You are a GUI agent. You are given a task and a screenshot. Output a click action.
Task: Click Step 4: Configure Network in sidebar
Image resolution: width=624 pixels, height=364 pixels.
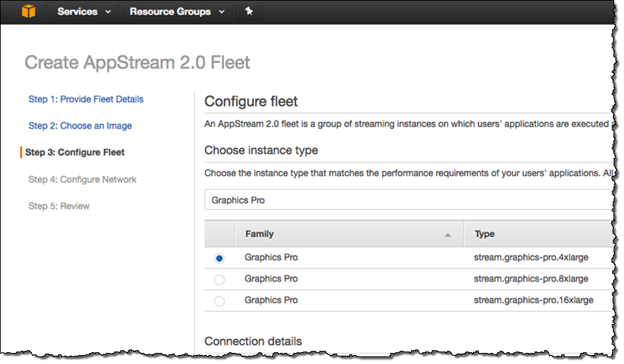[83, 180]
